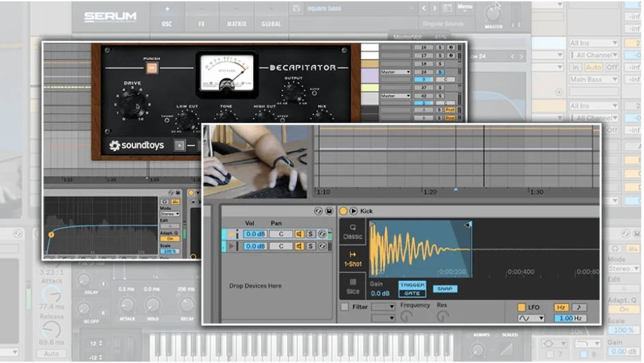Click the play icon beside Kick title
This screenshot has height=363, width=644.
click(x=353, y=211)
